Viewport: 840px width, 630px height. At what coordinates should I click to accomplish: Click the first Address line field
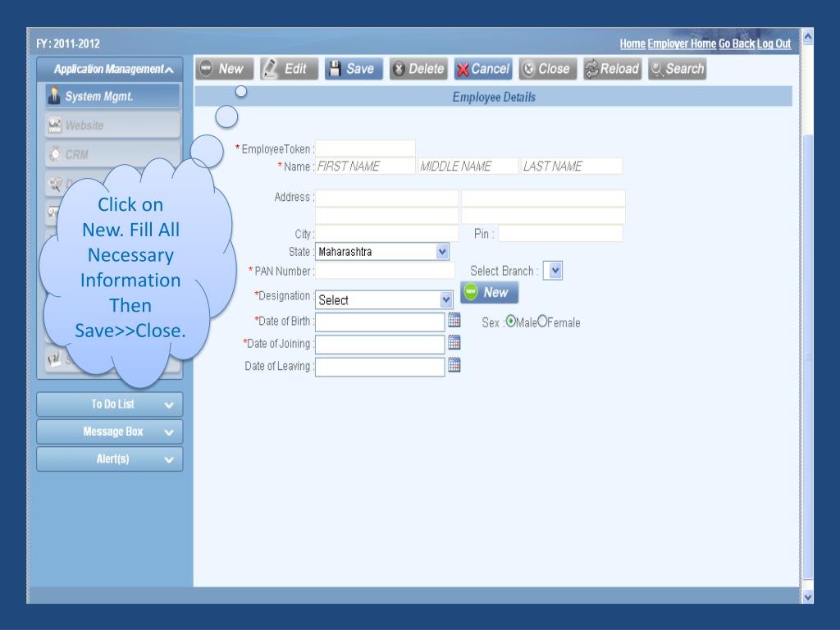[x=387, y=198]
